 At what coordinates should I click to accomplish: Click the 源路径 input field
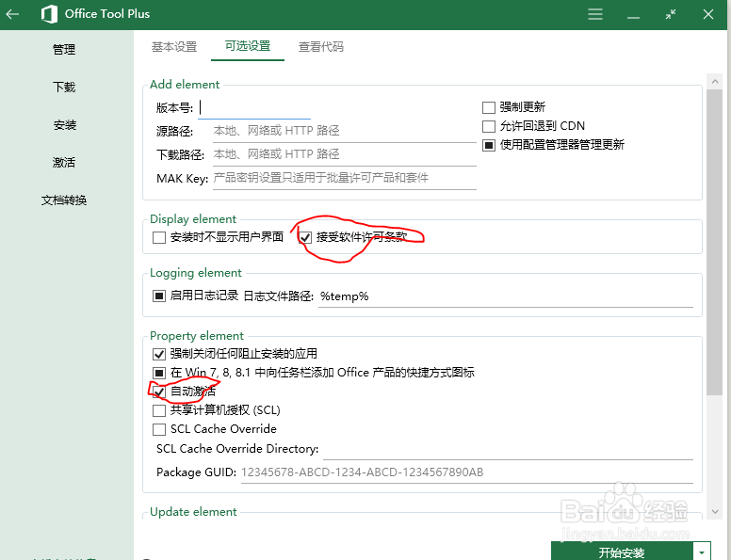click(x=345, y=131)
